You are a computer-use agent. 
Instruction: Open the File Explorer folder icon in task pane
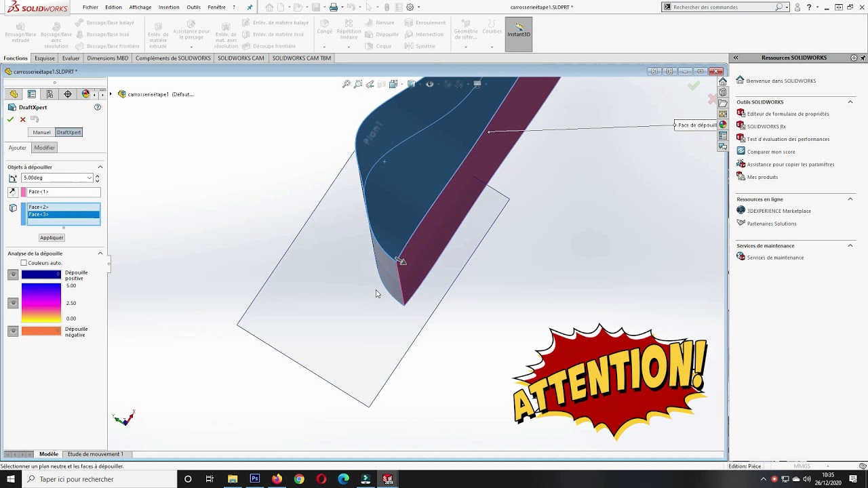[x=723, y=103]
